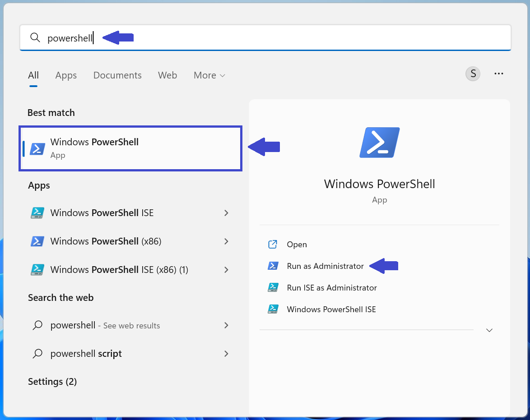530x420 pixels.
Task: Click the user account avatar
Action: pyautogui.click(x=473, y=74)
